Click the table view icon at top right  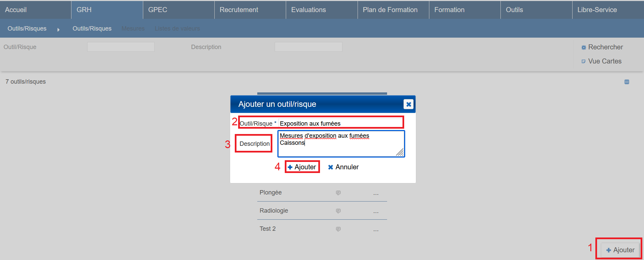[x=627, y=82]
